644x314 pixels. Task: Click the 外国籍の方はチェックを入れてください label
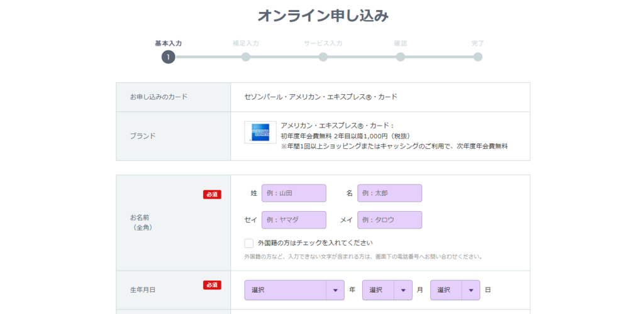[x=315, y=243]
